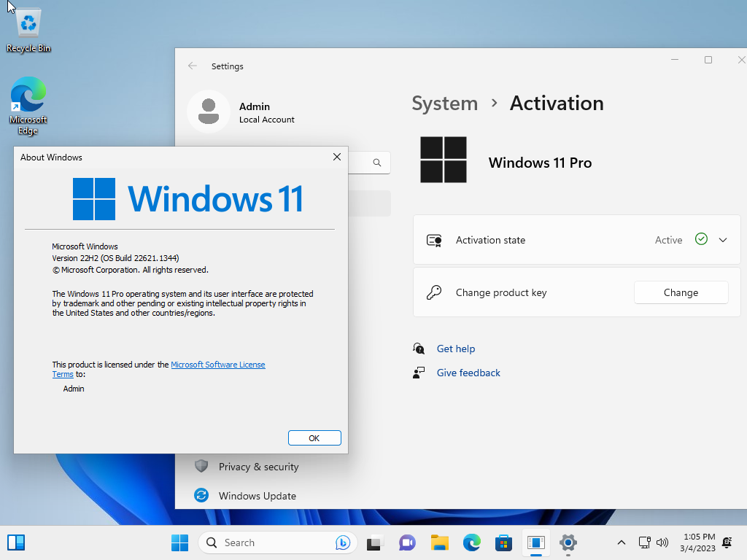
Task: Click the Windows 11 Pro edition title
Action: (x=540, y=163)
